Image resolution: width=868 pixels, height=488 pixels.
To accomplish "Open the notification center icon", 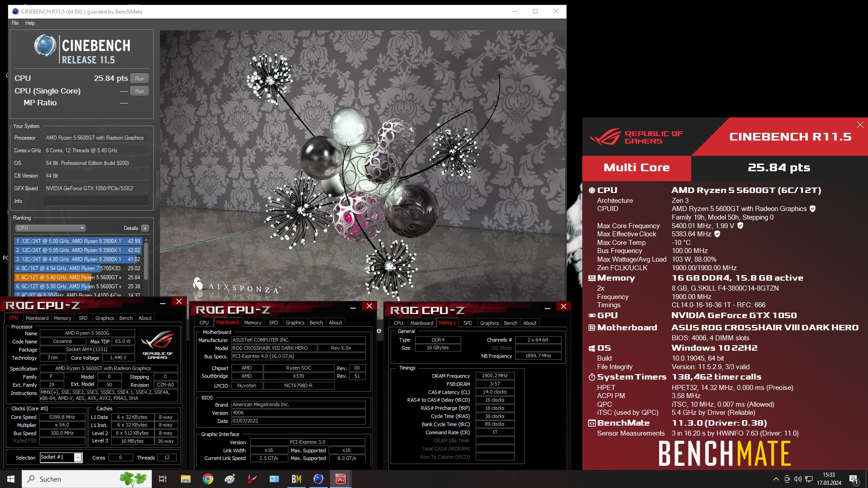I will [854, 479].
